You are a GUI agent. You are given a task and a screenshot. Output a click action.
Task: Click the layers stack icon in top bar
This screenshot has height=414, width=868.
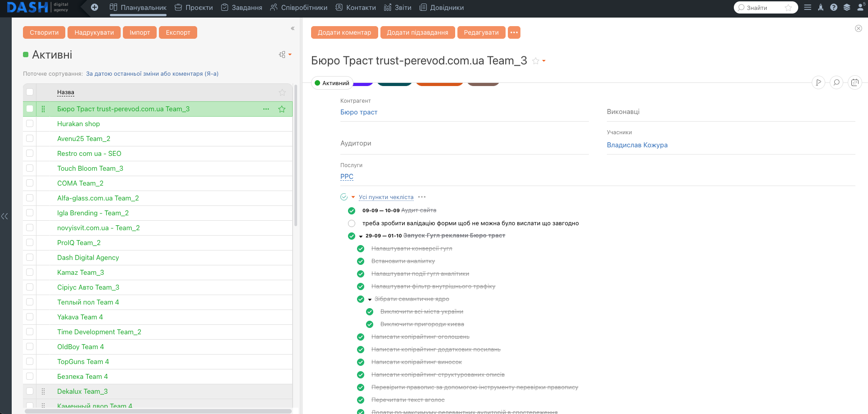coord(847,7)
